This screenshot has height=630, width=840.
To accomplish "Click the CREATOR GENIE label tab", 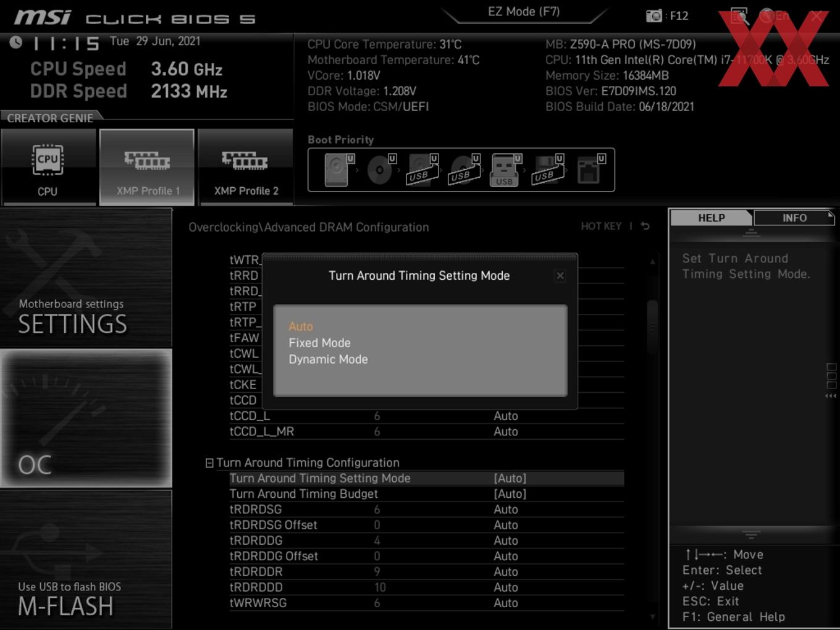I will click(51, 117).
